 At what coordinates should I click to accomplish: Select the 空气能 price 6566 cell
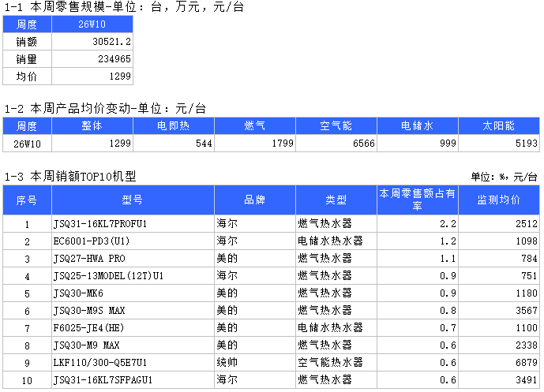(336, 144)
